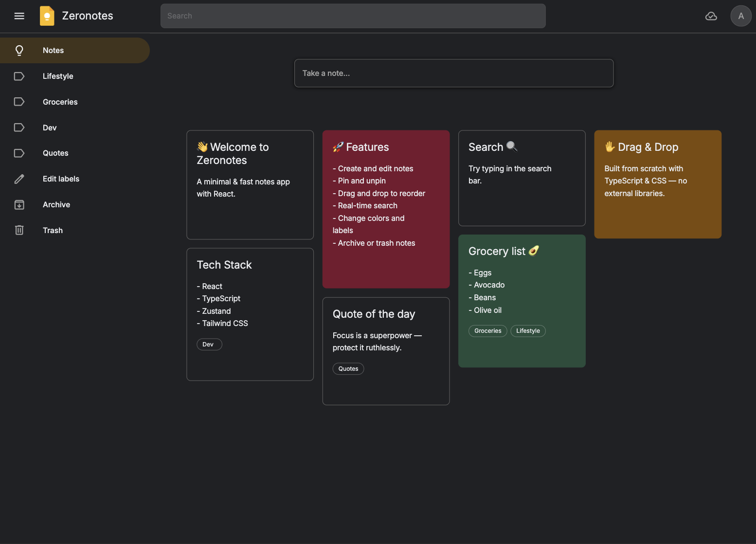756x544 pixels.
Task: Click the Groceries label tag icon
Action: point(19,102)
